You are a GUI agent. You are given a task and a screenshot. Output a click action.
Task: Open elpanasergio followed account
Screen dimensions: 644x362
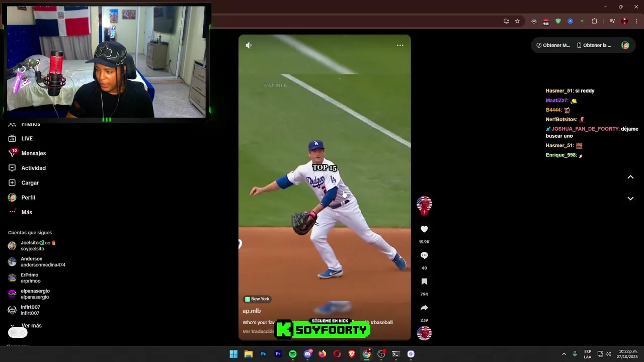[x=29, y=294]
